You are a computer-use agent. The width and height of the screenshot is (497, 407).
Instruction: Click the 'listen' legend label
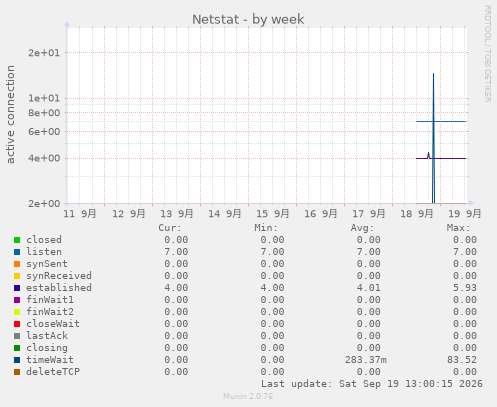click(44, 252)
